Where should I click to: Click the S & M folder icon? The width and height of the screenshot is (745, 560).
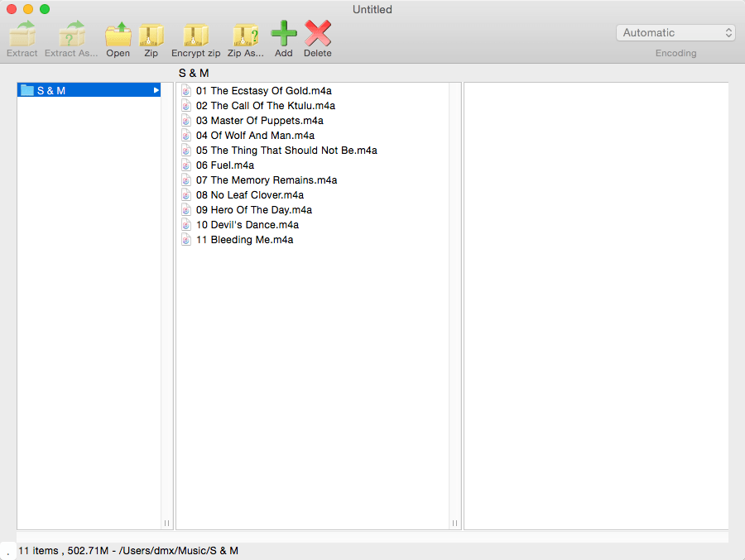tap(27, 90)
